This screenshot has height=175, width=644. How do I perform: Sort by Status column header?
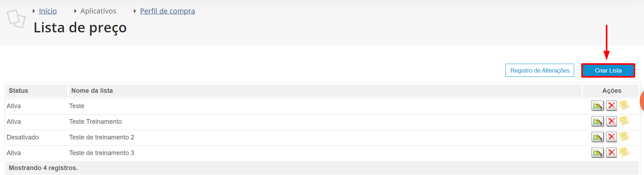point(19,91)
